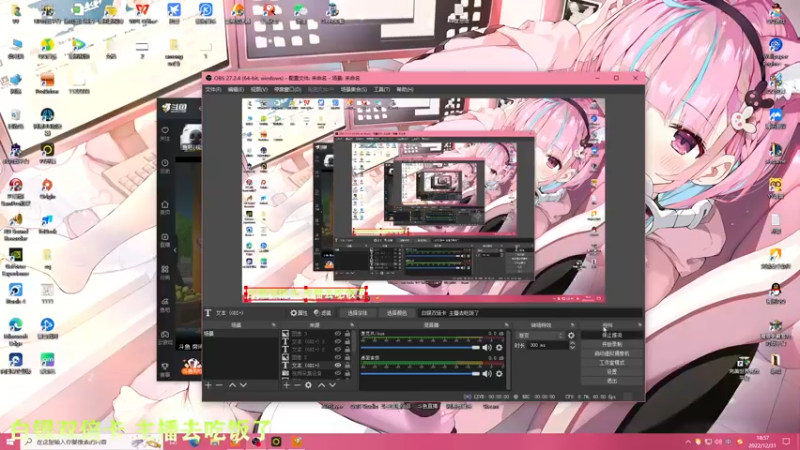Open the 文件(F) menu in OBS
This screenshot has width=800, height=450.
point(213,89)
